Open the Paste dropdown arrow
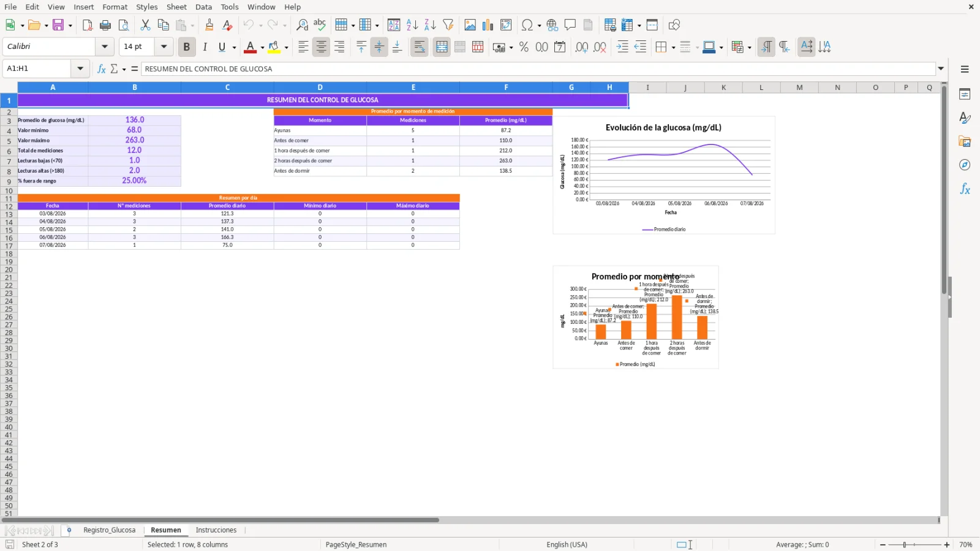The height and width of the screenshot is (551, 980). pos(192,26)
